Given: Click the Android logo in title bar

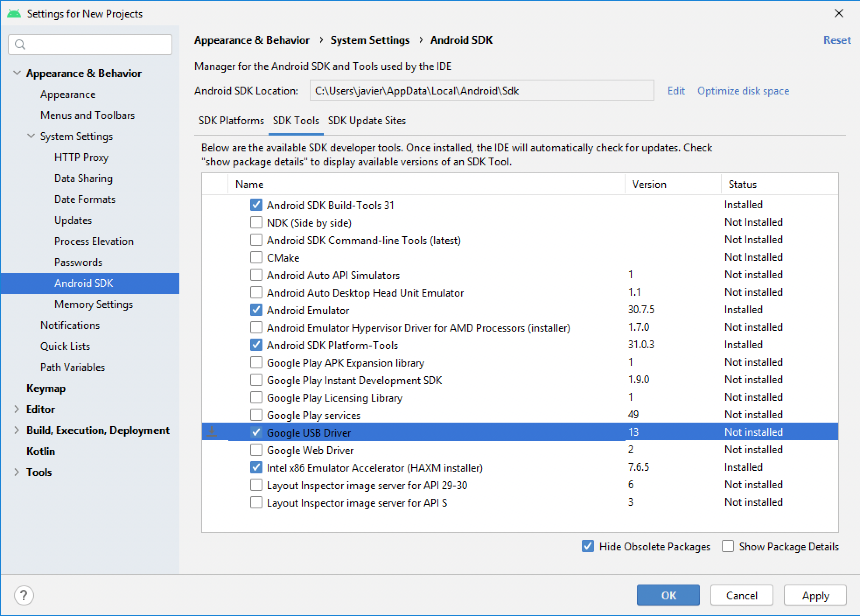Looking at the screenshot, I should pyautogui.click(x=14, y=14).
